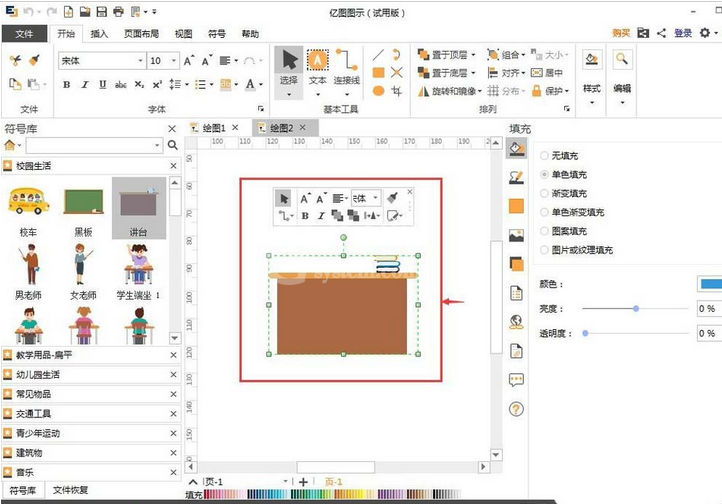Add a new page with plus button
Screen dimensions: 722x504
(x=303, y=482)
